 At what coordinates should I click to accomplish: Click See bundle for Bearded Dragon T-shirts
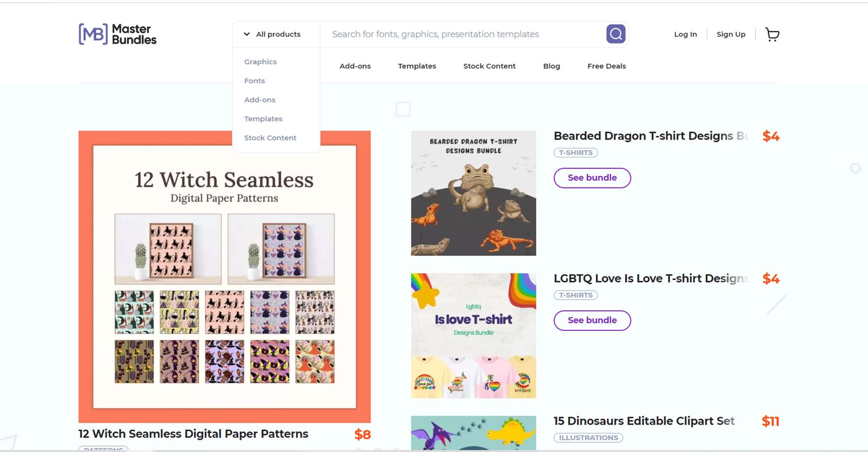(592, 178)
